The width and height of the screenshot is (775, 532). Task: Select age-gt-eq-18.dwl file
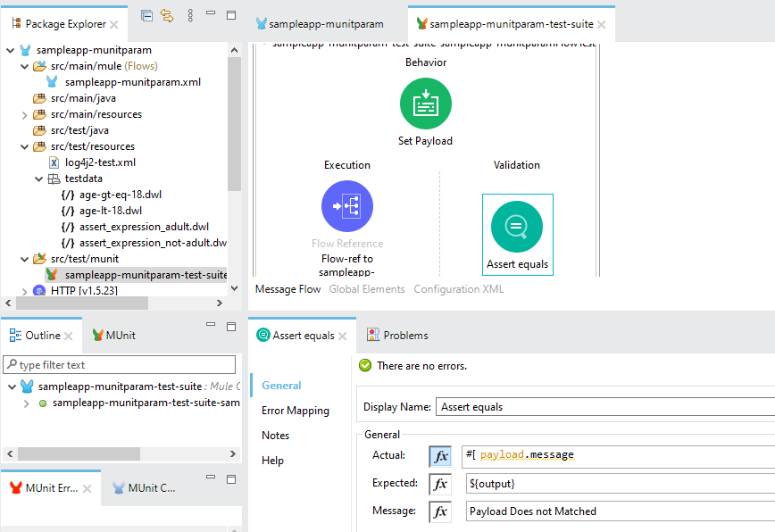point(121,195)
